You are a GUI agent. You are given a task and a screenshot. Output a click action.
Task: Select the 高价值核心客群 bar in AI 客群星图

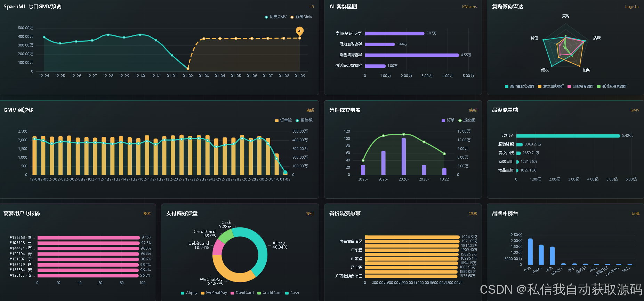(395, 33)
